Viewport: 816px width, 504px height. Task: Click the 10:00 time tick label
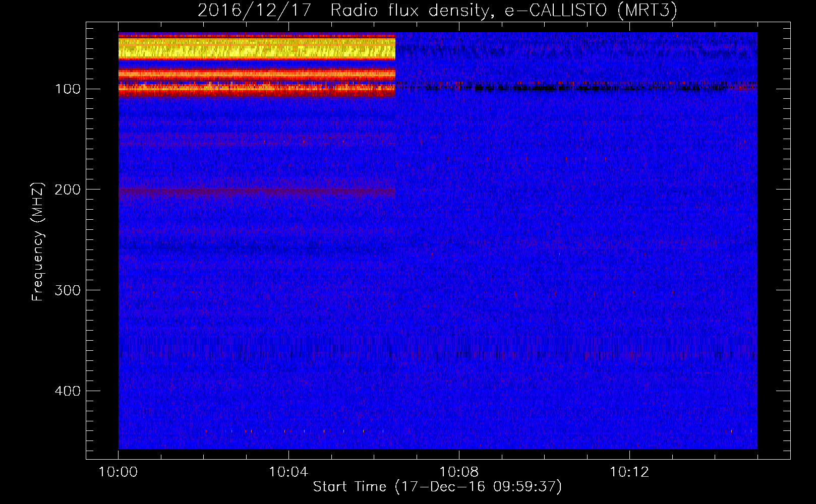coord(118,472)
